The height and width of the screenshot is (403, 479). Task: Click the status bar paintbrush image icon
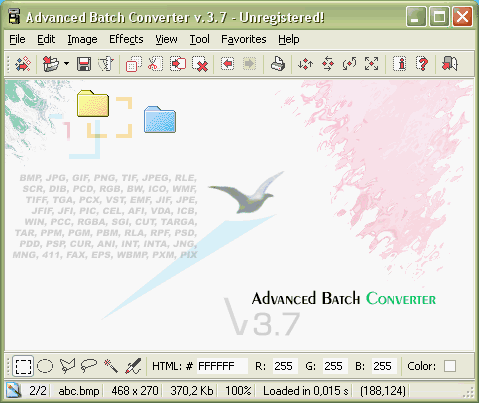[14, 390]
